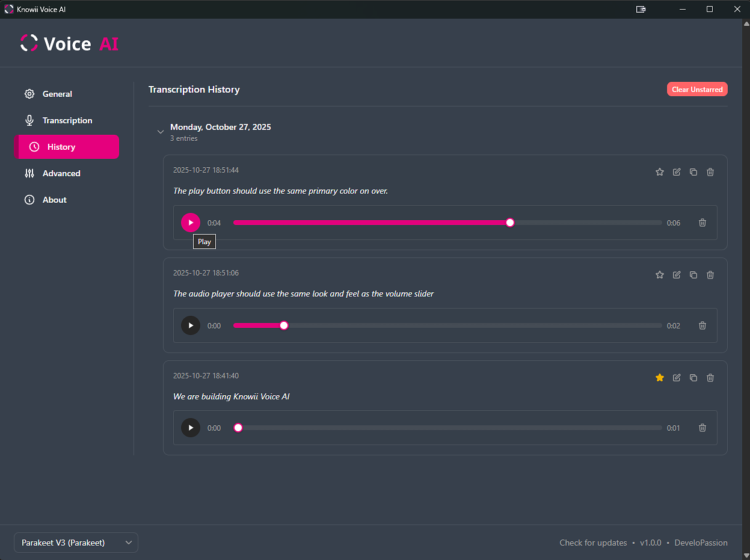This screenshot has width=750, height=560.
Task: Unstar the 18:41:40 transcription entry
Action: [x=660, y=378]
